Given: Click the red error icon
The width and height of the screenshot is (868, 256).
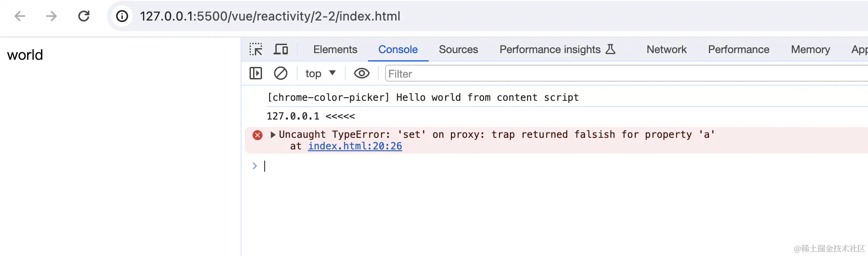Looking at the screenshot, I should click(x=258, y=135).
